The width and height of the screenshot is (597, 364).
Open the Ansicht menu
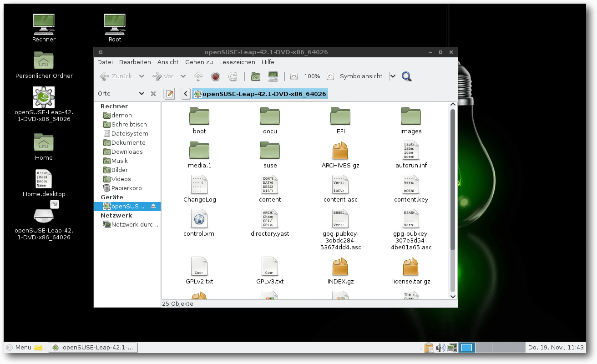pos(168,62)
